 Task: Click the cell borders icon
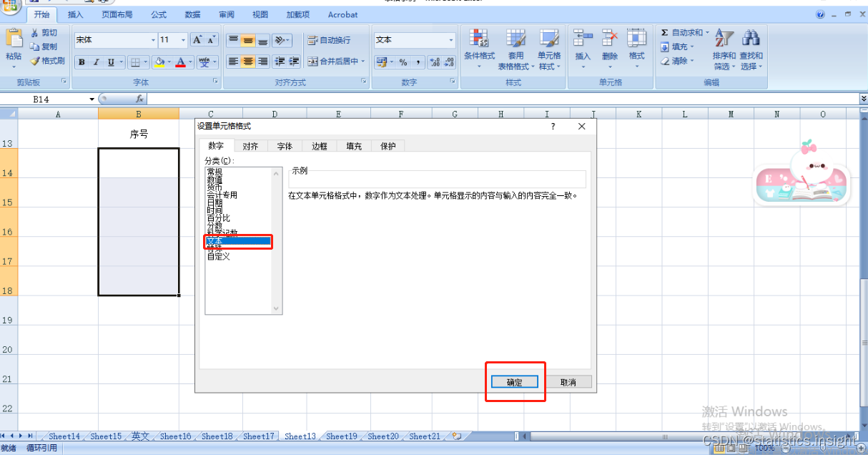coord(137,62)
